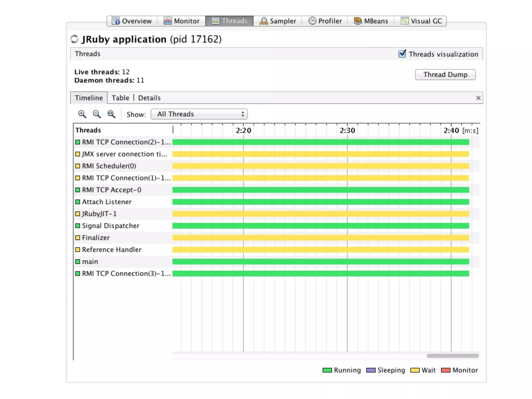The height and width of the screenshot is (399, 532).
Task: Click the horizontal timeline scrollbar thumb
Action: 453,356
